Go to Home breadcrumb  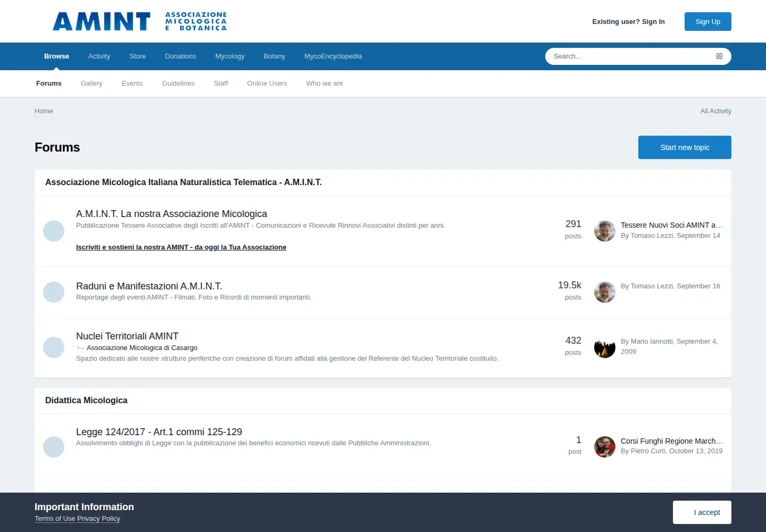(44, 111)
